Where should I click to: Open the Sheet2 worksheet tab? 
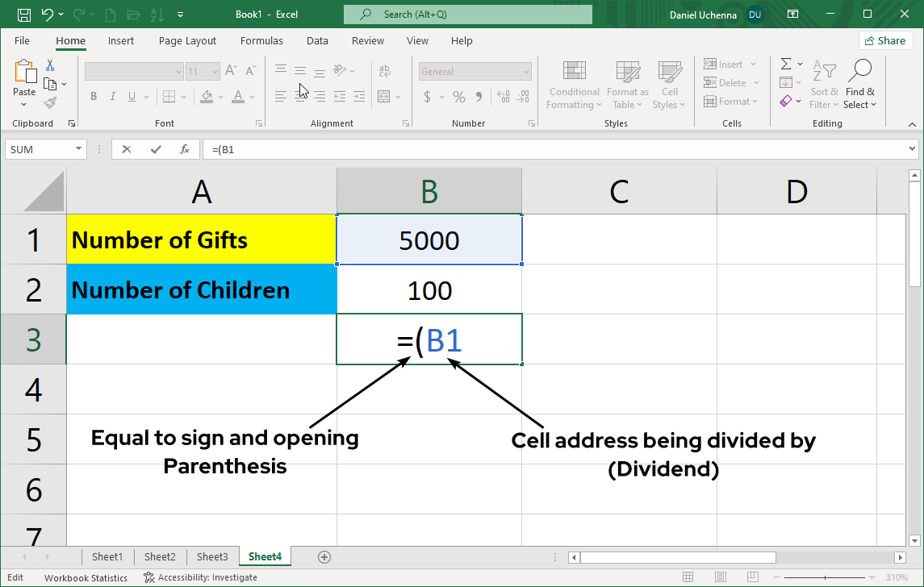159,556
